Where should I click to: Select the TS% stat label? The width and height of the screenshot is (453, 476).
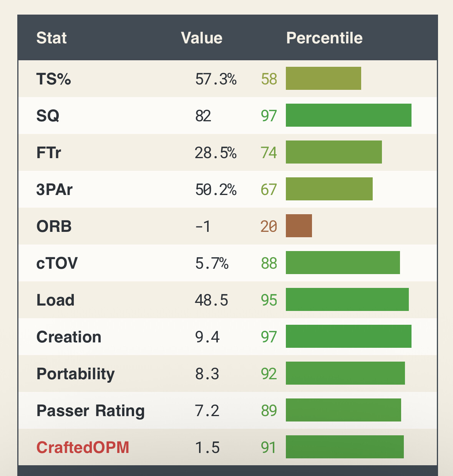tap(54, 79)
